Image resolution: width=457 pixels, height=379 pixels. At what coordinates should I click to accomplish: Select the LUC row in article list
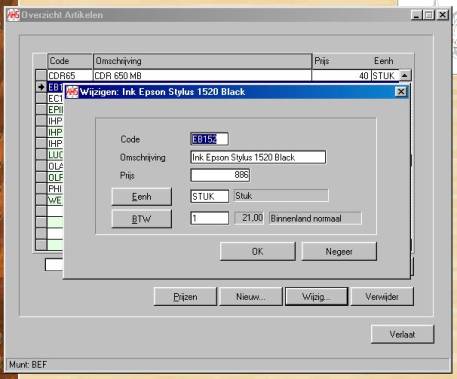55,155
